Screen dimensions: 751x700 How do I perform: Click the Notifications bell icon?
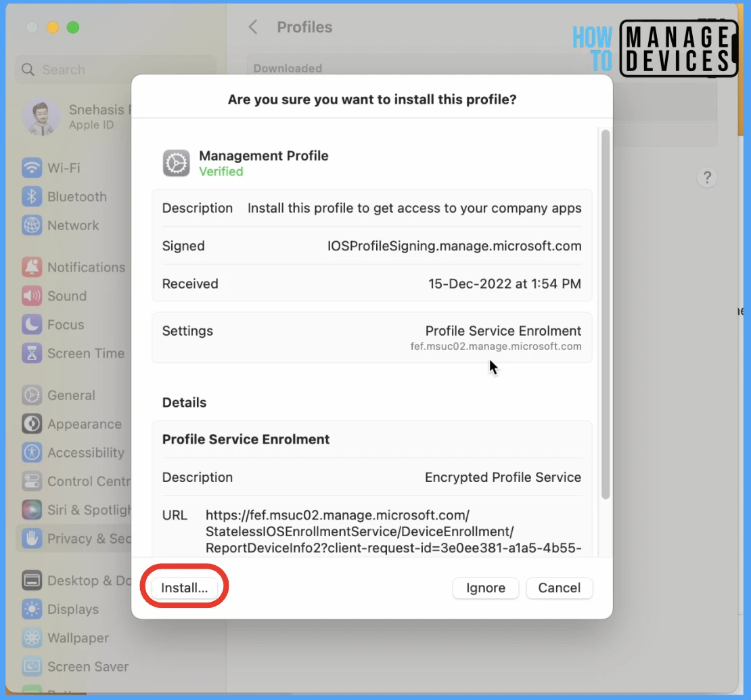point(32,267)
